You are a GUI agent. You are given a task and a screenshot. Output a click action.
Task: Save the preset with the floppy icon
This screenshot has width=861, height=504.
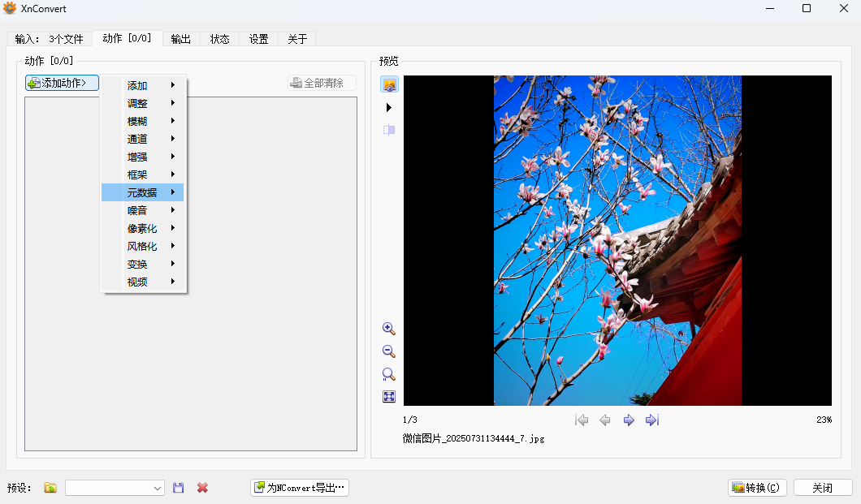point(179,488)
